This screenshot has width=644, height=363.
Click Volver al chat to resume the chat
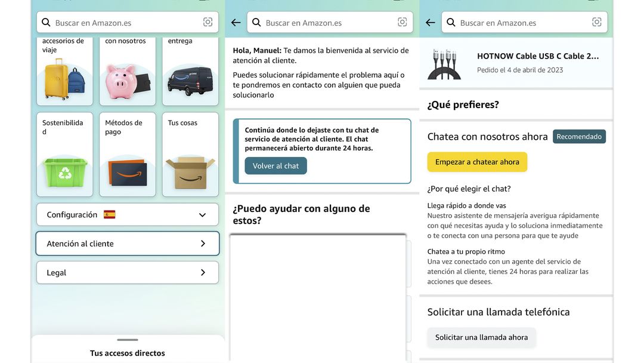click(275, 165)
